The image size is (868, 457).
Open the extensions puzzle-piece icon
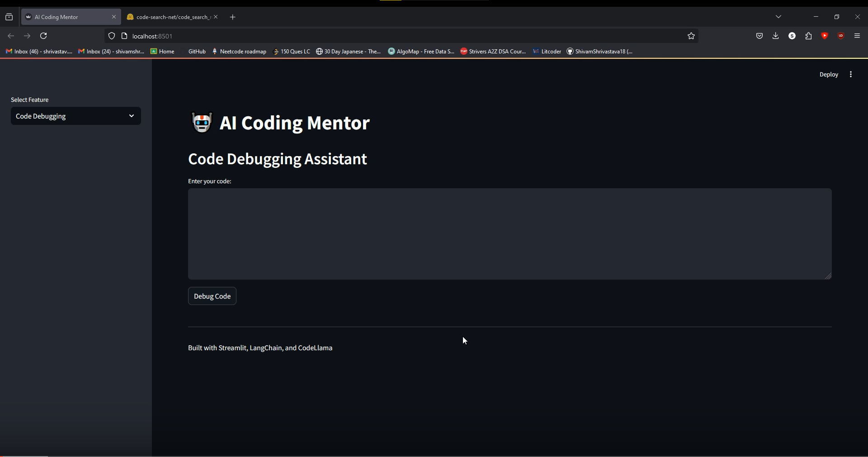[x=808, y=36]
